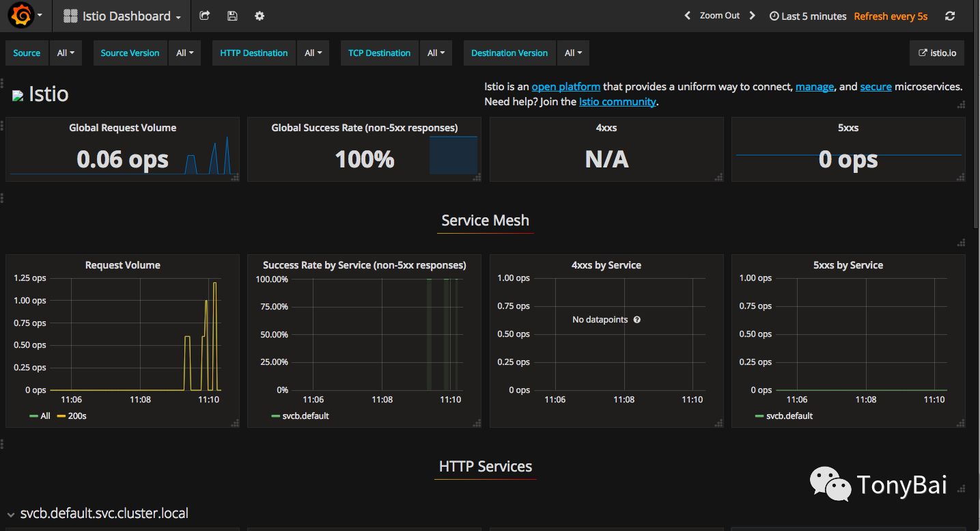
Task: Click the dashboard grid icon beside Istio Dashboard
Action: pos(70,16)
